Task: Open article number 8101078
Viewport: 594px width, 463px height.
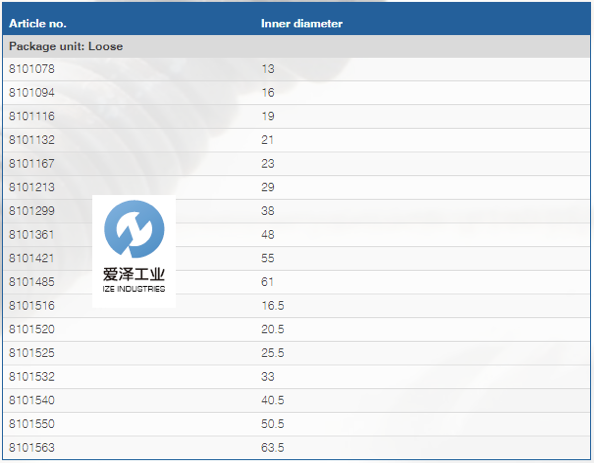Action: [32, 69]
